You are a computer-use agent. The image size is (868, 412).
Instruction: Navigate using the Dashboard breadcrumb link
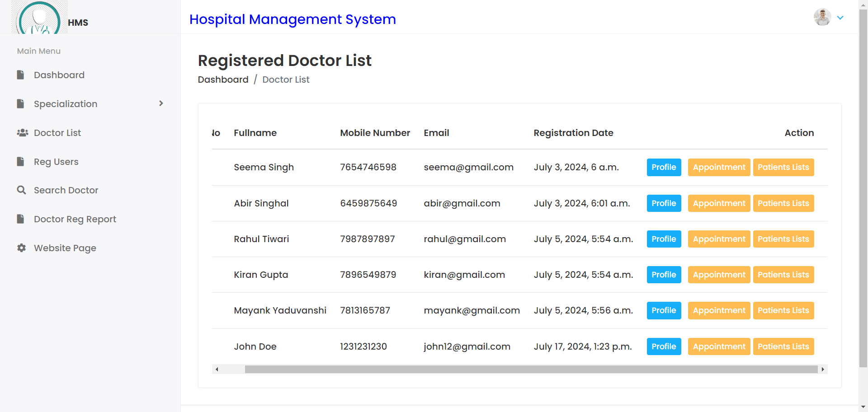click(x=223, y=80)
